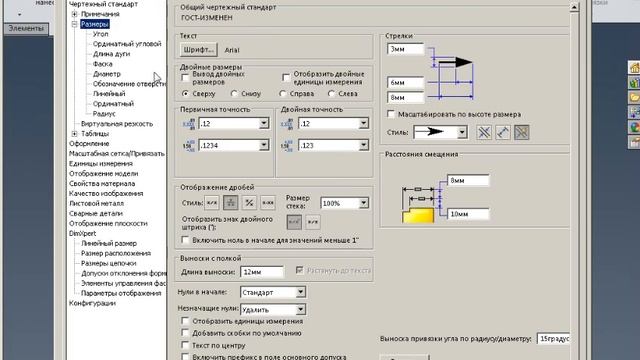Click the 8мм offset distance field
The height and width of the screenshot is (360, 640).
coord(468,180)
